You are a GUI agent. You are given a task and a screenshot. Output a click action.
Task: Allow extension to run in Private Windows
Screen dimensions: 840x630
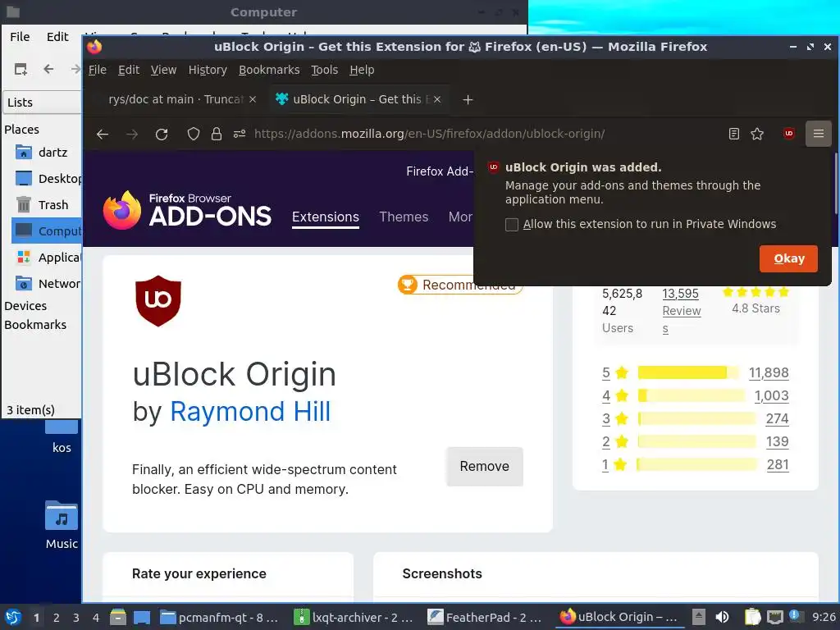tap(512, 225)
